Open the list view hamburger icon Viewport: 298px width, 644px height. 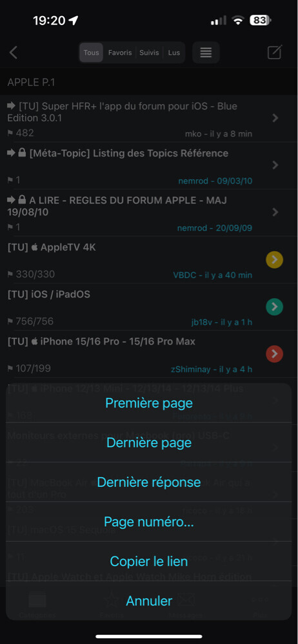point(206,53)
